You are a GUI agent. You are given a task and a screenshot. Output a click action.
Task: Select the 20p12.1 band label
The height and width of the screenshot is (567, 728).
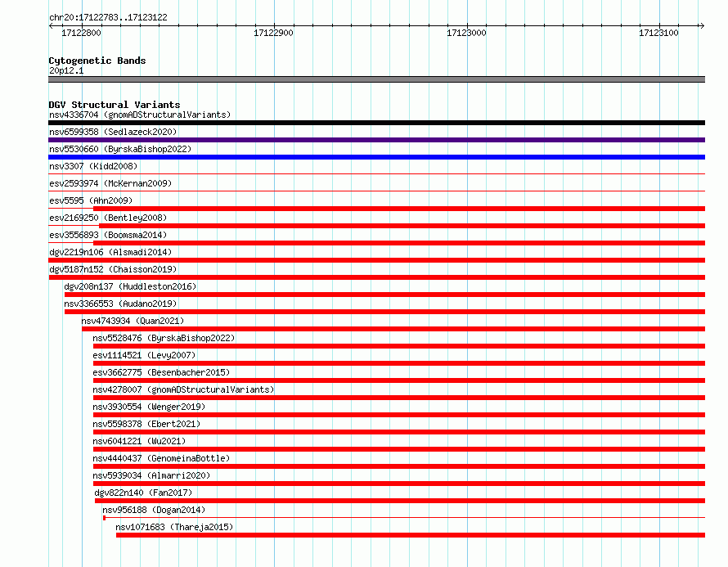tap(66, 70)
